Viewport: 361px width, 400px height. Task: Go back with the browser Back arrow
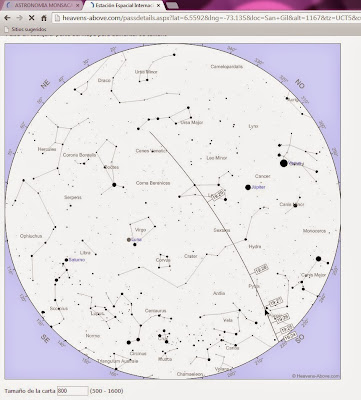tap(7, 18)
